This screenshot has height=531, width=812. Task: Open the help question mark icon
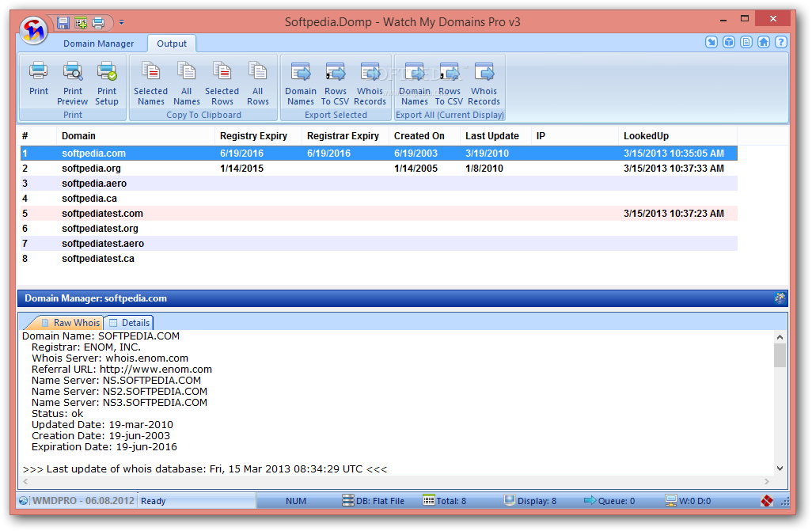[x=781, y=42]
